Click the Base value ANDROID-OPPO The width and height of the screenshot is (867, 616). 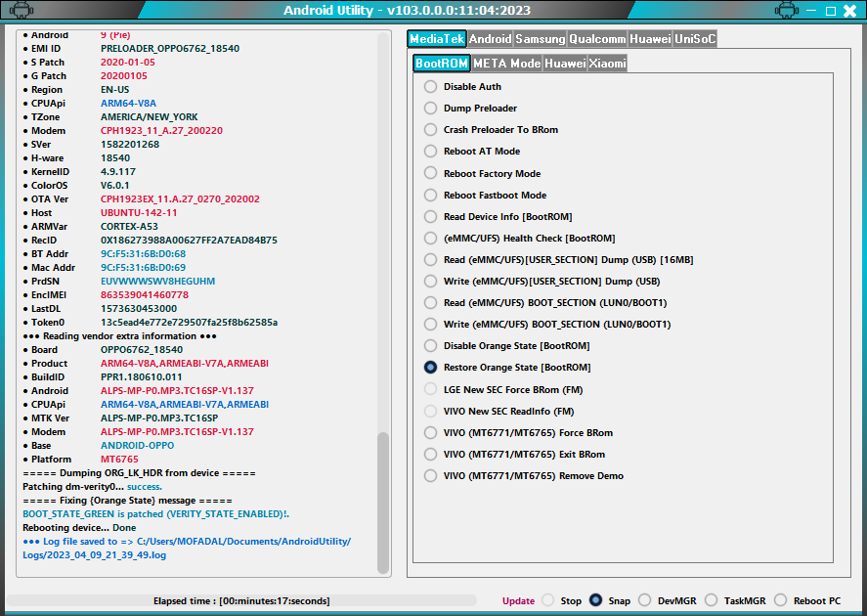(x=137, y=446)
